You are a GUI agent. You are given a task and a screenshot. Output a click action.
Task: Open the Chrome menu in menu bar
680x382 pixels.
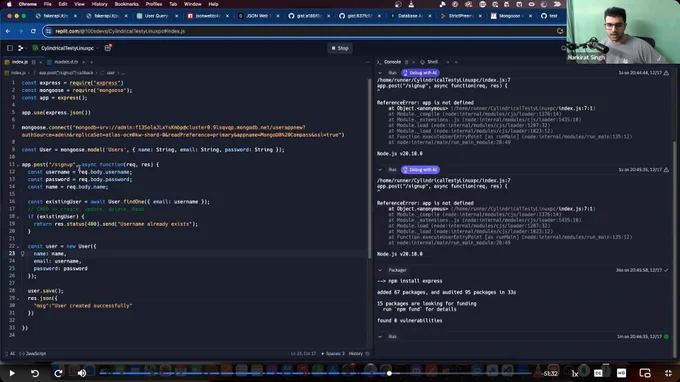(28, 4)
